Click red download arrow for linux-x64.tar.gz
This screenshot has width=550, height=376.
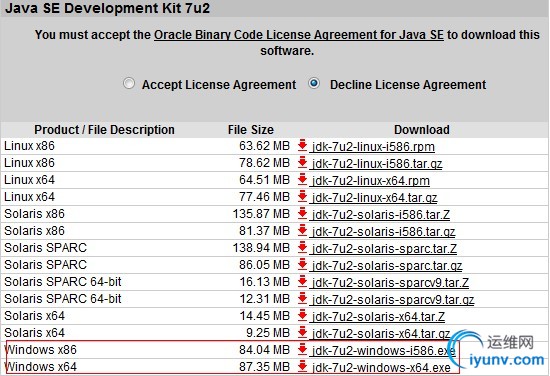pyautogui.click(x=302, y=196)
